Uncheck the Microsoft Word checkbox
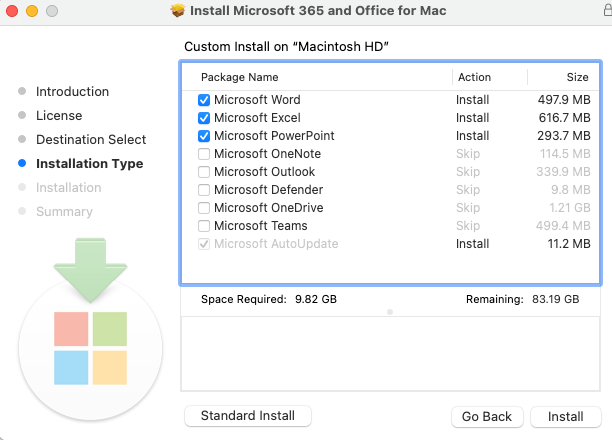 [204, 100]
